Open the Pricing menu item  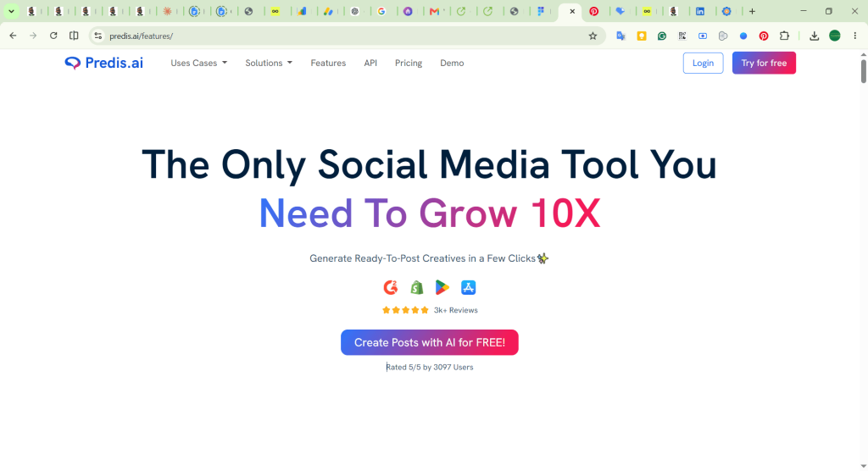point(409,63)
